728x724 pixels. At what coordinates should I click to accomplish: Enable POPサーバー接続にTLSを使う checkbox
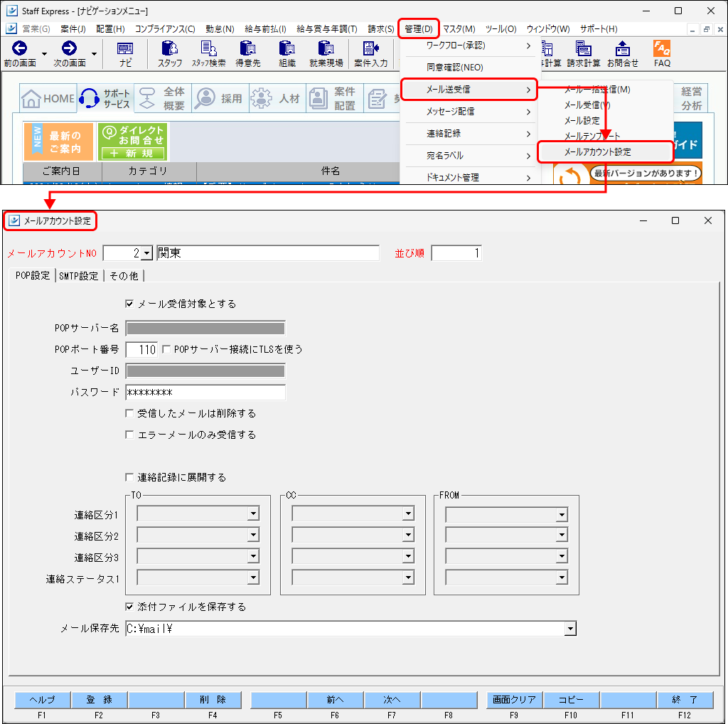coord(166,349)
